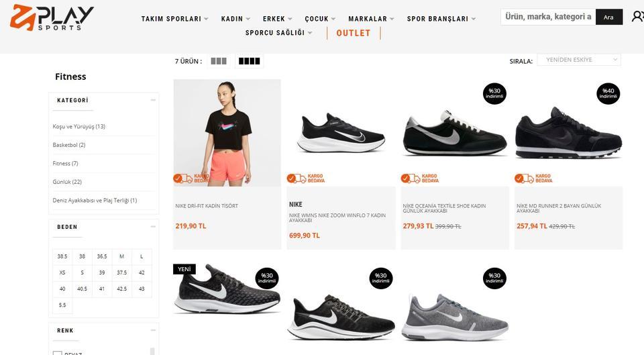Click the Renk list scrollbar

click(152, 351)
